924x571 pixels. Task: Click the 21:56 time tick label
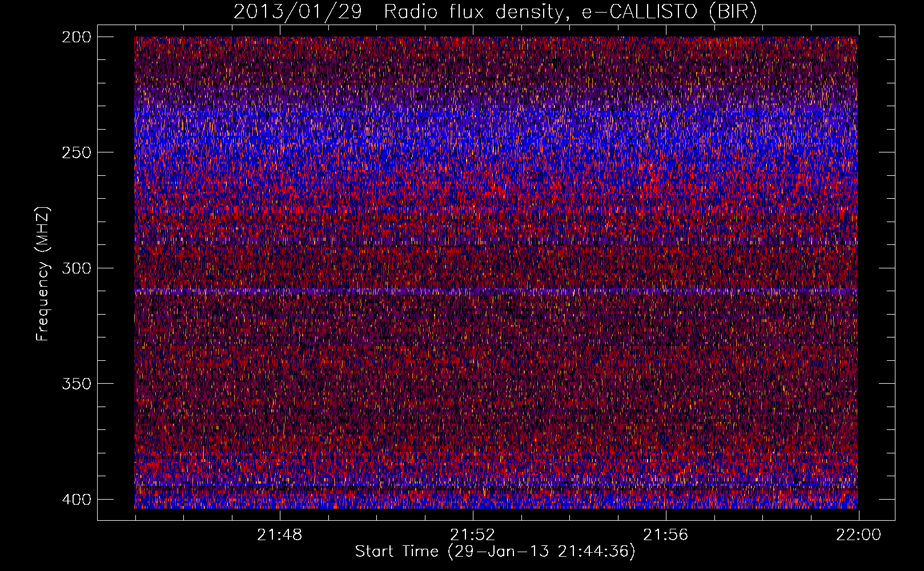tap(666, 535)
